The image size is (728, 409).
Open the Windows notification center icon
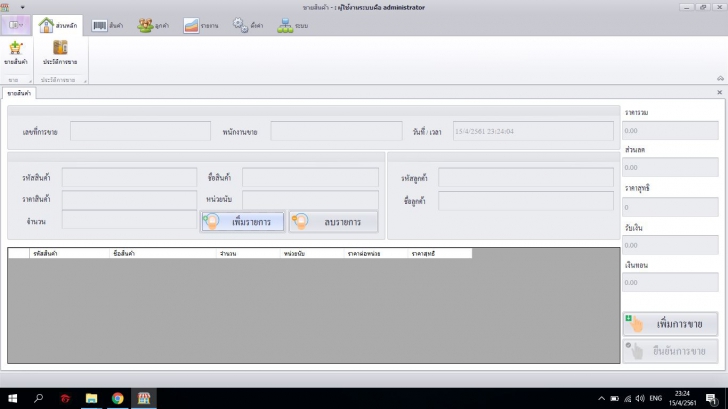tap(711, 398)
